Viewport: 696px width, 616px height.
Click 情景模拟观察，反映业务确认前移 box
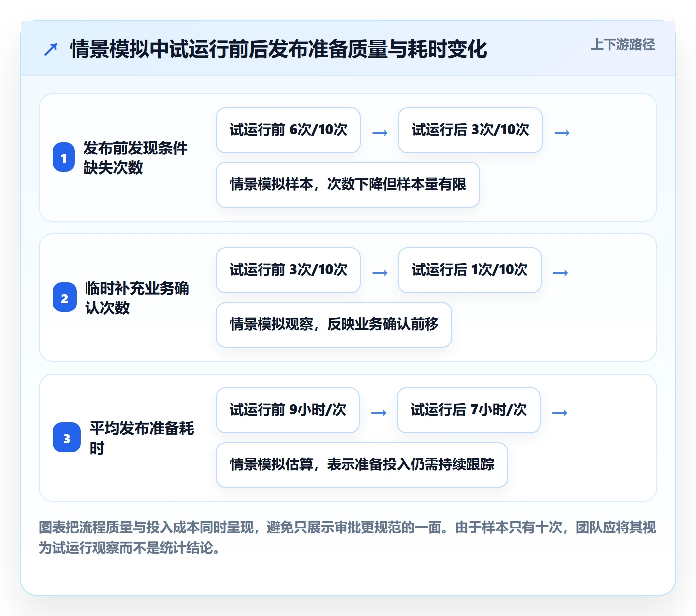334,325
